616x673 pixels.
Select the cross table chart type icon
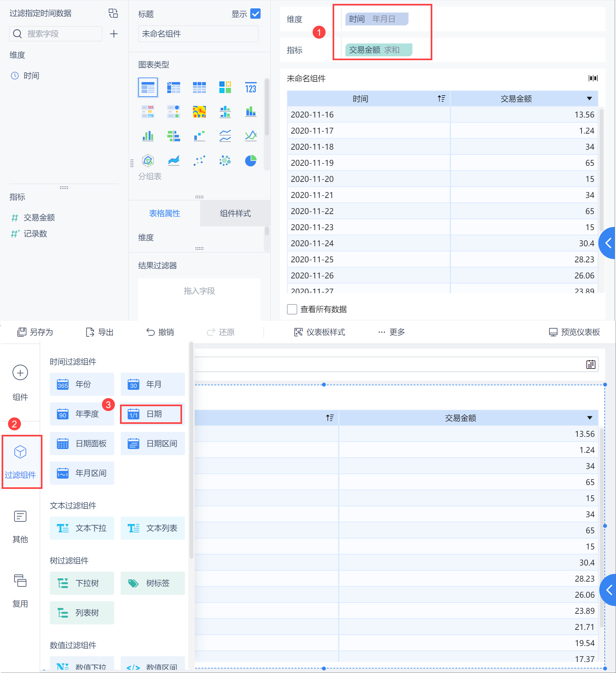(x=173, y=88)
